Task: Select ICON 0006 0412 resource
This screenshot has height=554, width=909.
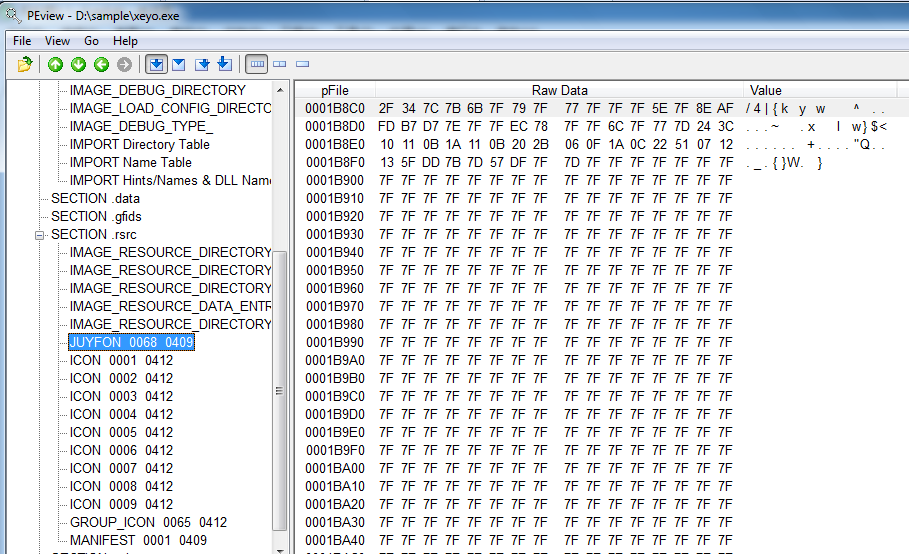Action: [121, 450]
